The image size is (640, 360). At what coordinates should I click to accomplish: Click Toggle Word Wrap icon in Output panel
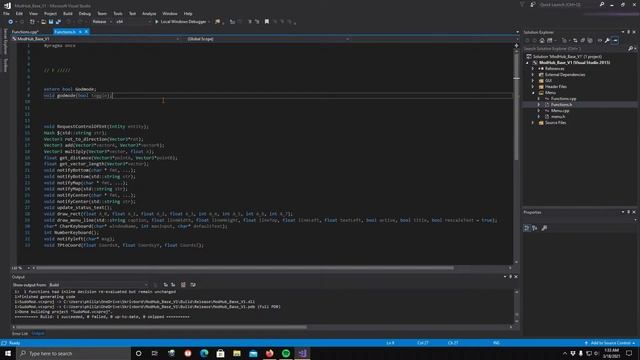pyautogui.click(x=193, y=285)
